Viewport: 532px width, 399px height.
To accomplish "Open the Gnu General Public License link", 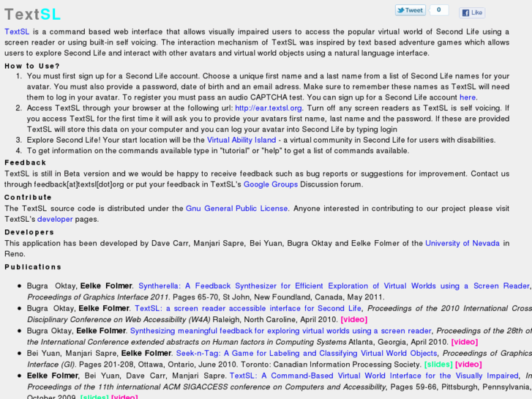I will 236,208.
